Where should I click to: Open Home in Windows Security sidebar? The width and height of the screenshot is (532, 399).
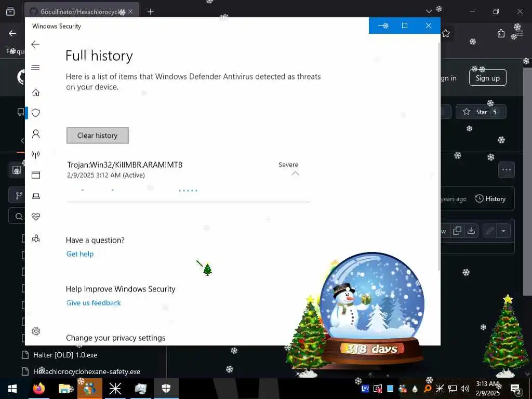click(36, 92)
